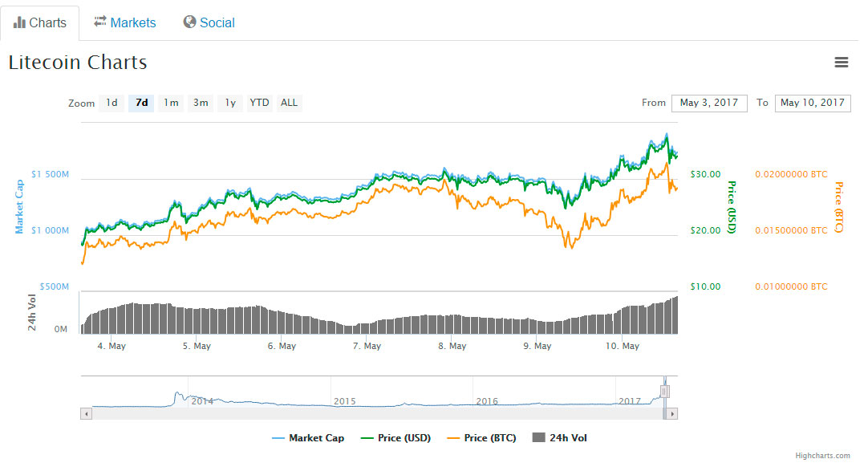
Task: Click the $500M market cap axis label
Action: [55, 286]
